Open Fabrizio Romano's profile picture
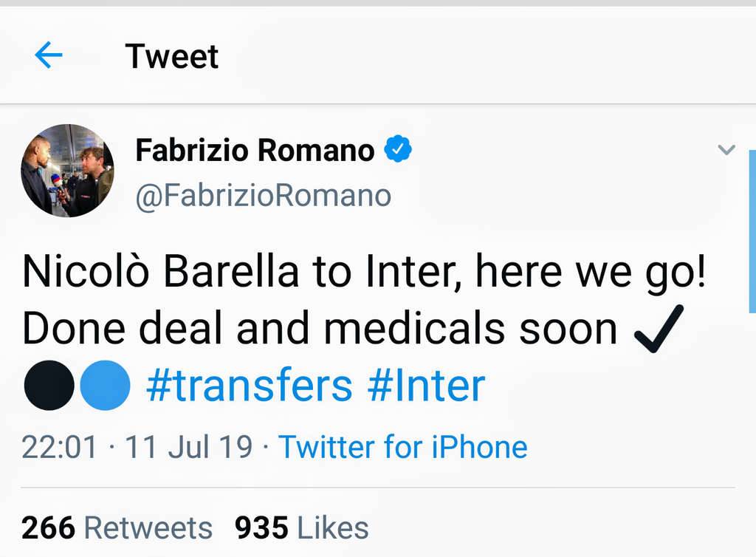This screenshot has width=756, height=557. (x=67, y=171)
